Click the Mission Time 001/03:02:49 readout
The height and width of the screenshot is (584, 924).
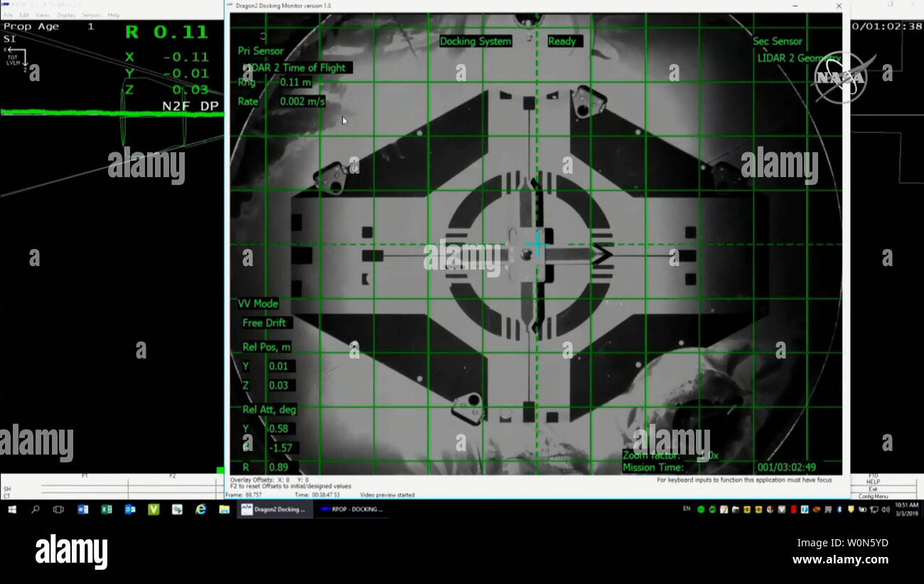[x=787, y=467]
